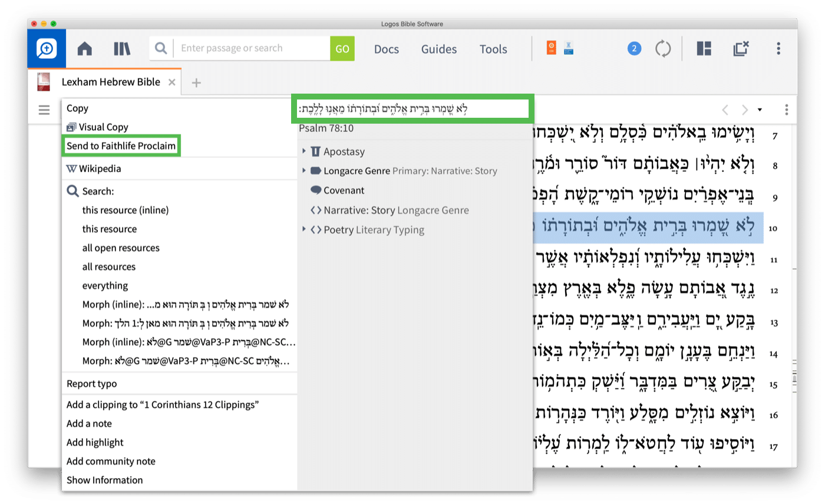Open the application kebab menu
825x504 pixels.
778,49
